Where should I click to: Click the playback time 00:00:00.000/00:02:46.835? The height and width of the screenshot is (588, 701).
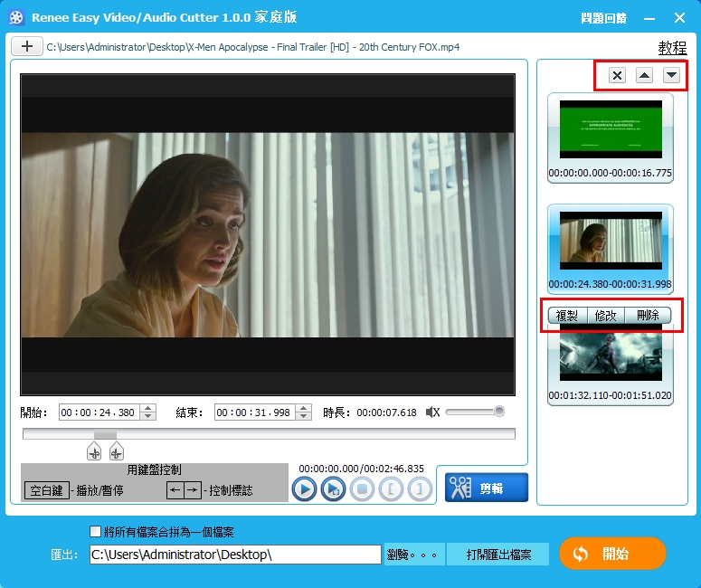coord(361,469)
